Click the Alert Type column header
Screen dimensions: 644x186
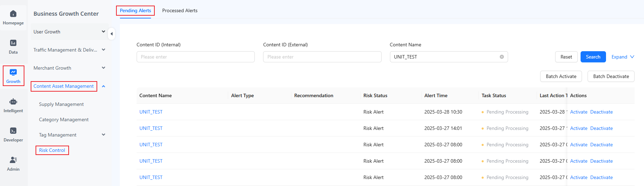242,95
